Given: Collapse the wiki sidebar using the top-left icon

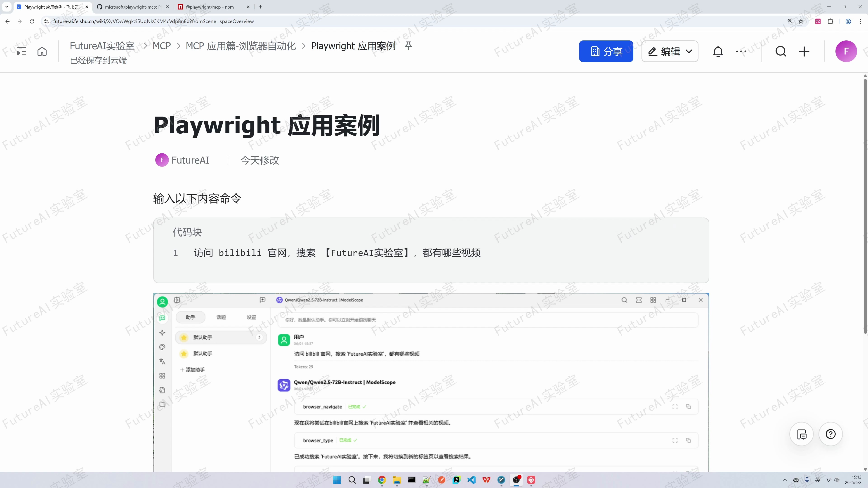Looking at the screenshot, I should click(x=21, y=51).
